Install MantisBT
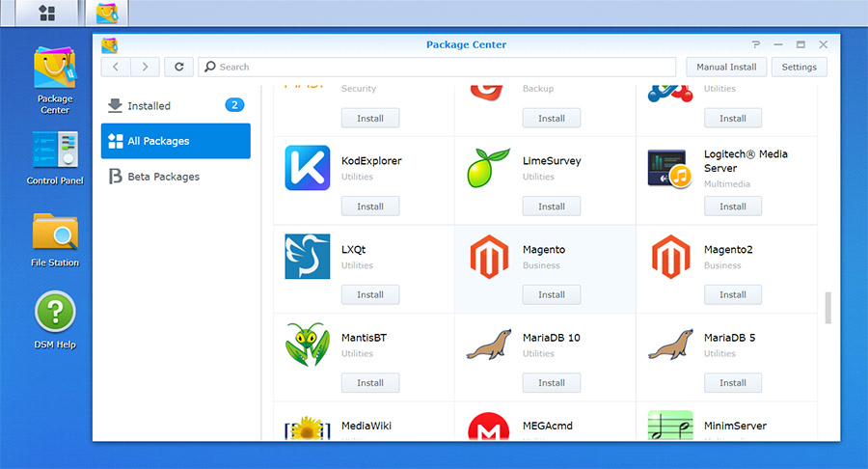This screenshot has height=469, width=868. coord(370,382)
